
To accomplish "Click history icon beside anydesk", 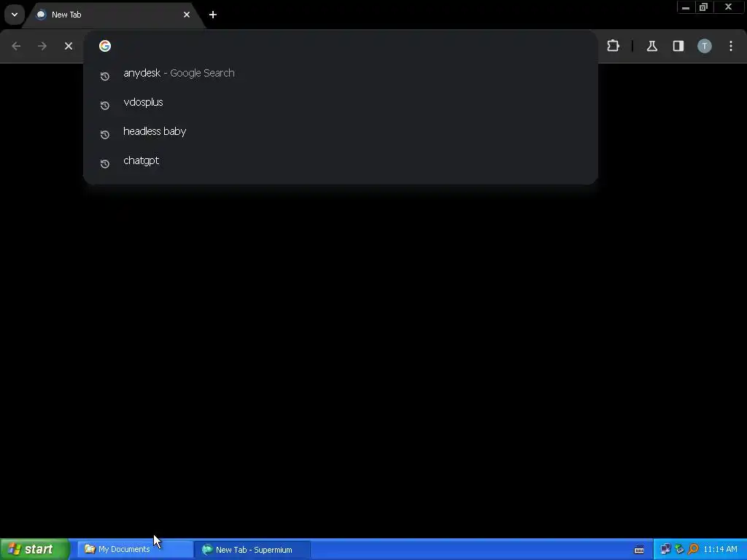I will click(105, 76).
